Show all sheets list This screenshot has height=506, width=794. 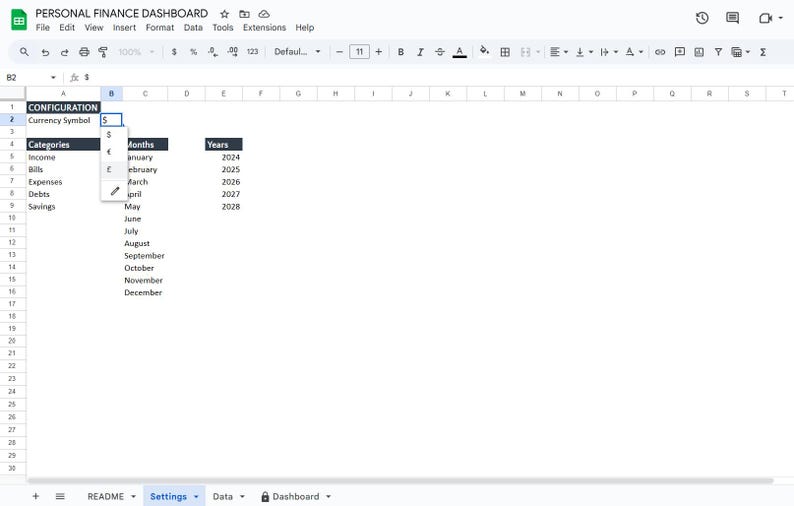(60, 496)
